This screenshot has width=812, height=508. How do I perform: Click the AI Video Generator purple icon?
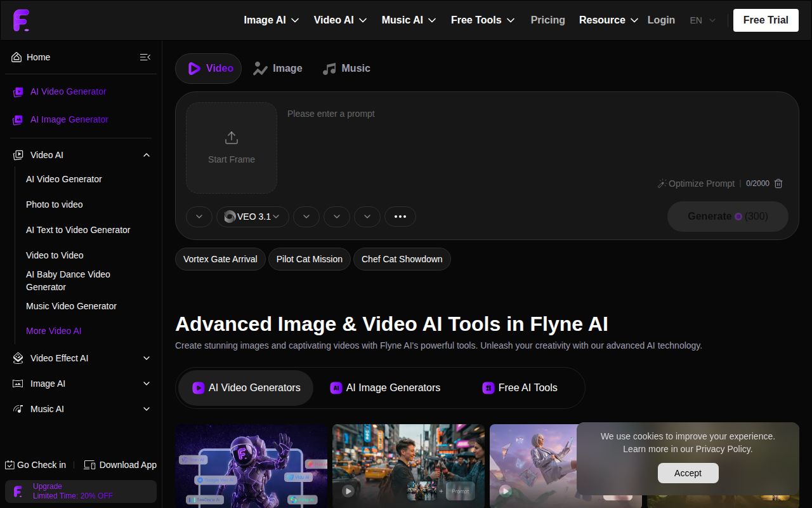pos(18,92)
